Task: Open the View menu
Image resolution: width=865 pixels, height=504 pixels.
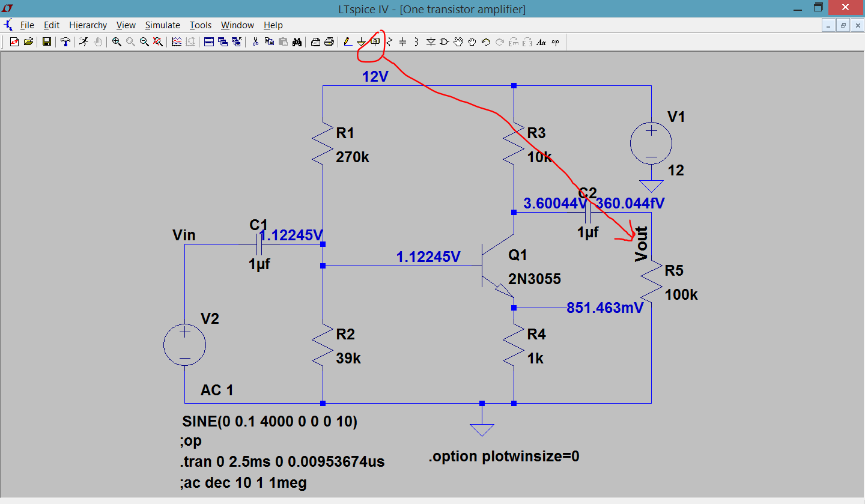Action: click(x=126, y=25)
